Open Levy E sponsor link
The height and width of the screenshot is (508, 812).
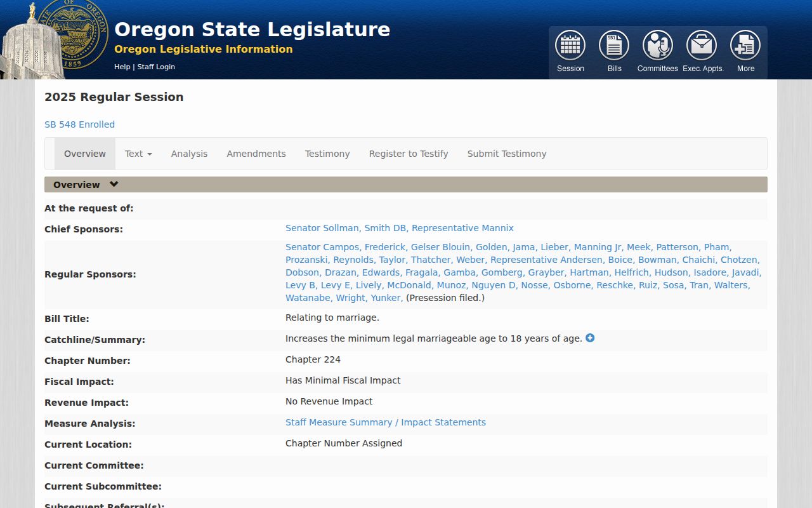(337, 285)
